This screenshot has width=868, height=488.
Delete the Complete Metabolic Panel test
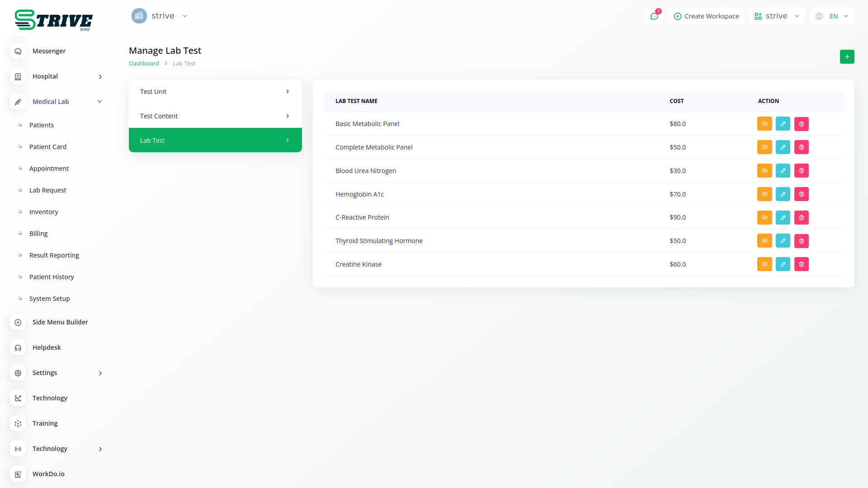pyautogui.click(x=801, y=147)
